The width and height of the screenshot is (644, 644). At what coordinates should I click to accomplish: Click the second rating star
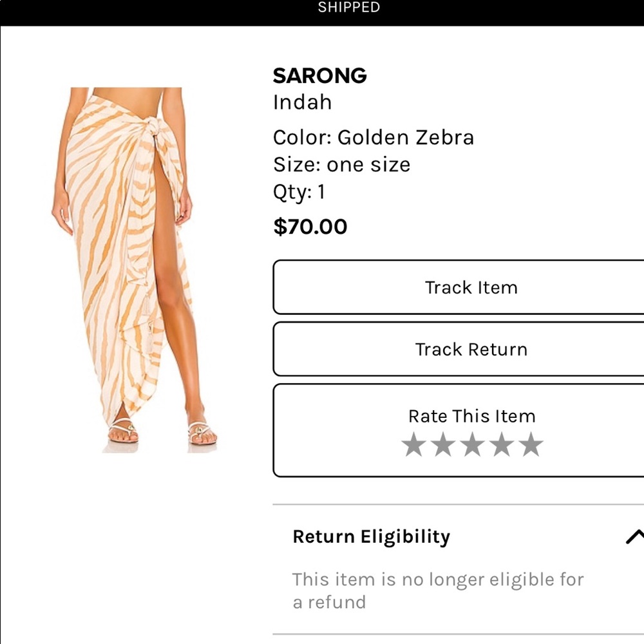pos(442,445)
